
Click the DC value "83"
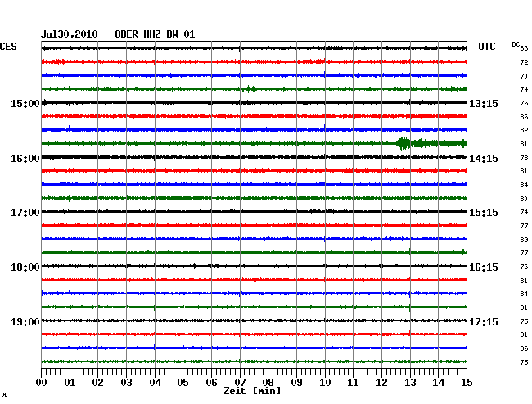524,48
